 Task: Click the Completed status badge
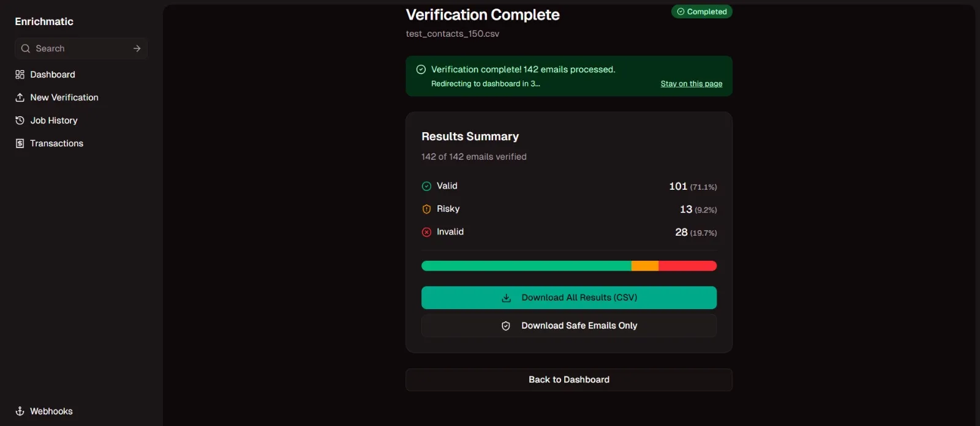coord(701,12)
